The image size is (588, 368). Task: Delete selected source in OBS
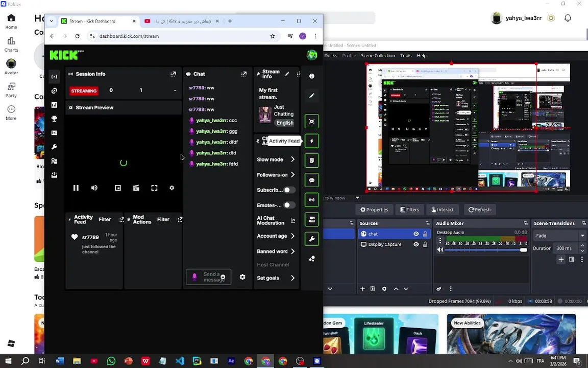click(373, 289)
